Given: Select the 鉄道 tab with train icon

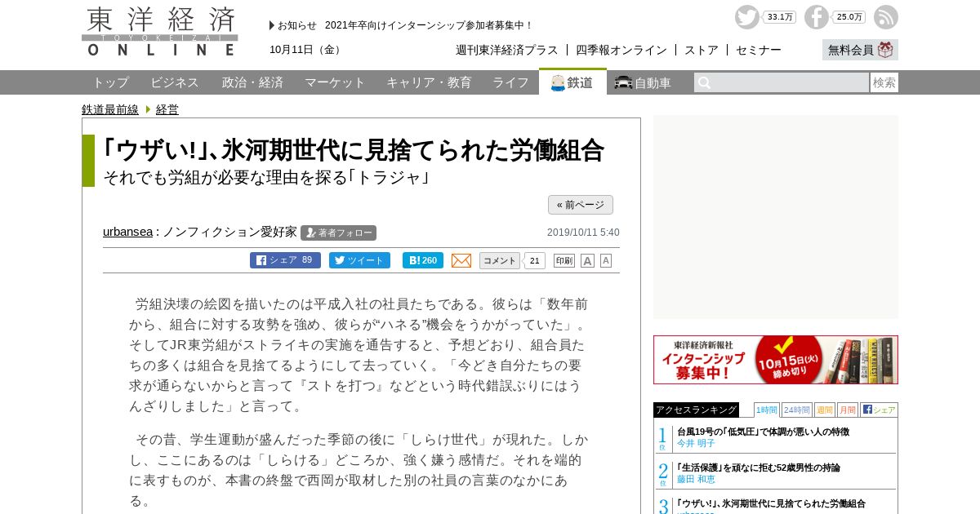Looking at the screenshot, I should [572, 82].
